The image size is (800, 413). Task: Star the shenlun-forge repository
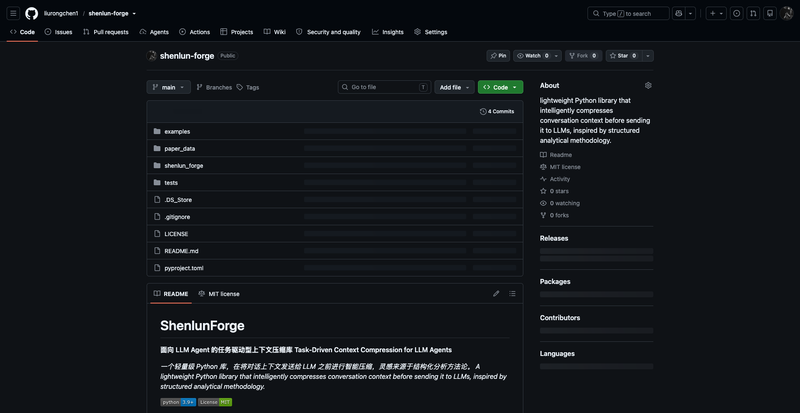(623, 56)
